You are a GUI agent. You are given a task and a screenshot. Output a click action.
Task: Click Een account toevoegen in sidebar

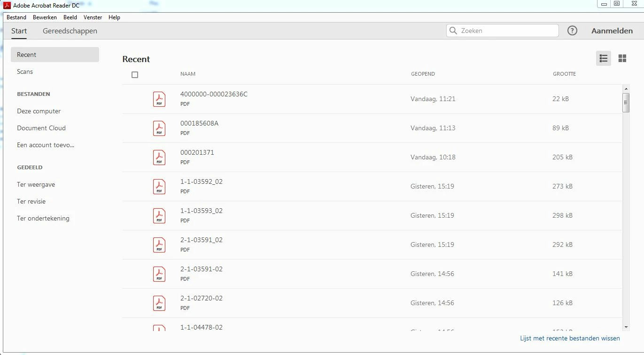coord(46,145)
